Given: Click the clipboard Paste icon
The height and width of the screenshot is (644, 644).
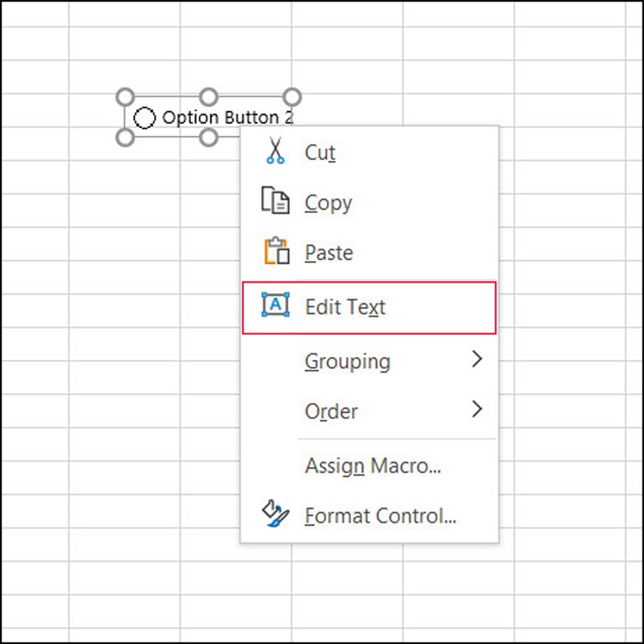Looking at the screenshot, I should (277, 252).
